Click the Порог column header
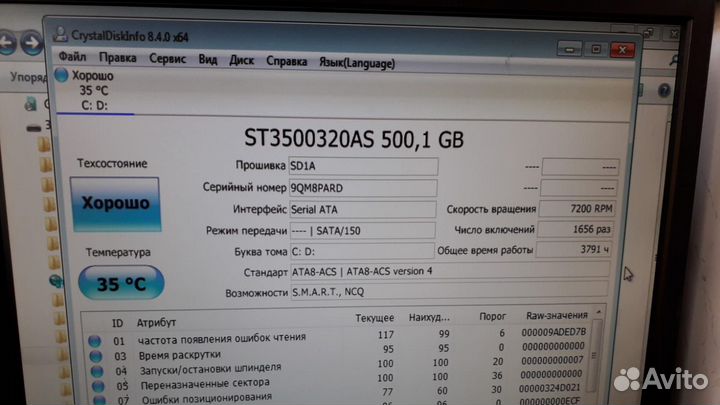This screenshot has height=405, width=720. tap(492, 316)
